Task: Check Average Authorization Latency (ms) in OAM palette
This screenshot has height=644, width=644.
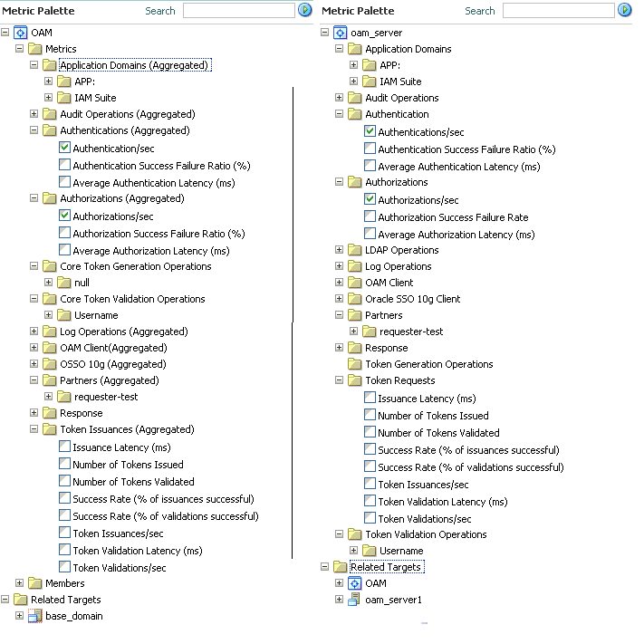Action: (x=64, y=250)
